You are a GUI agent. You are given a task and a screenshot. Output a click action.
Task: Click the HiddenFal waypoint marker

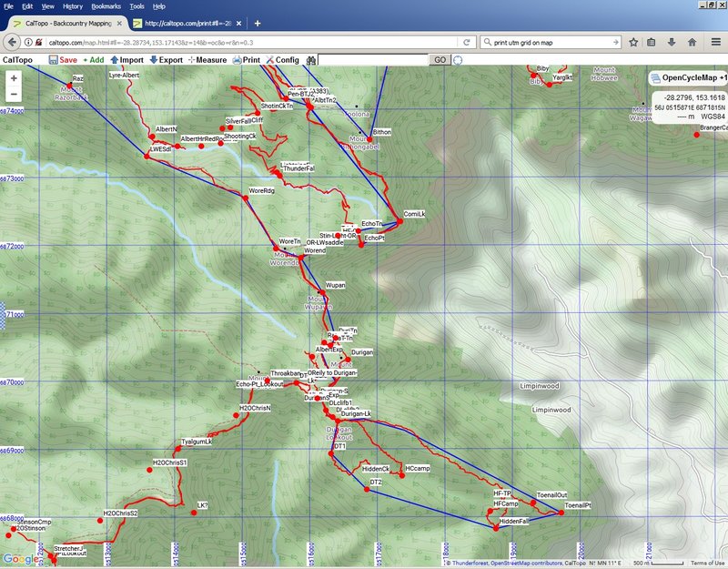[x=496, y=528]
